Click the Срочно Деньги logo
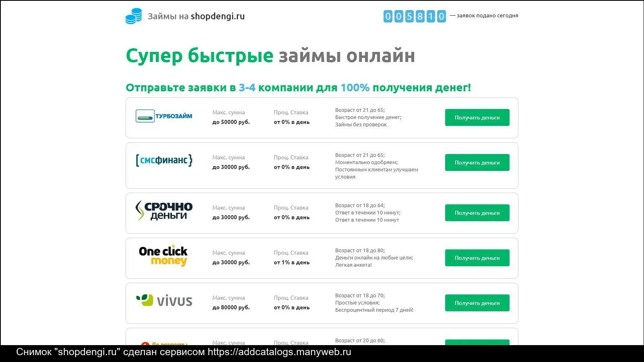The width and height of the screenshot is (644, 362). click(x=164, y=211)
